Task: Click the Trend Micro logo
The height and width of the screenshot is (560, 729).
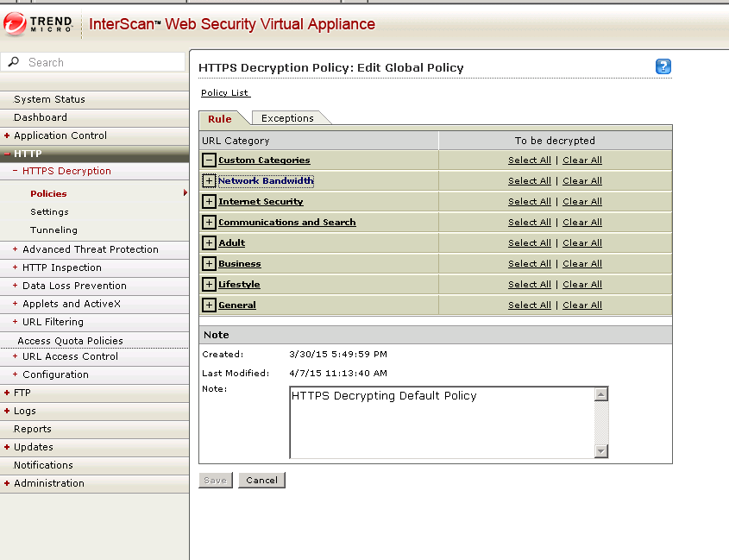Action: (x=38, y=23)
